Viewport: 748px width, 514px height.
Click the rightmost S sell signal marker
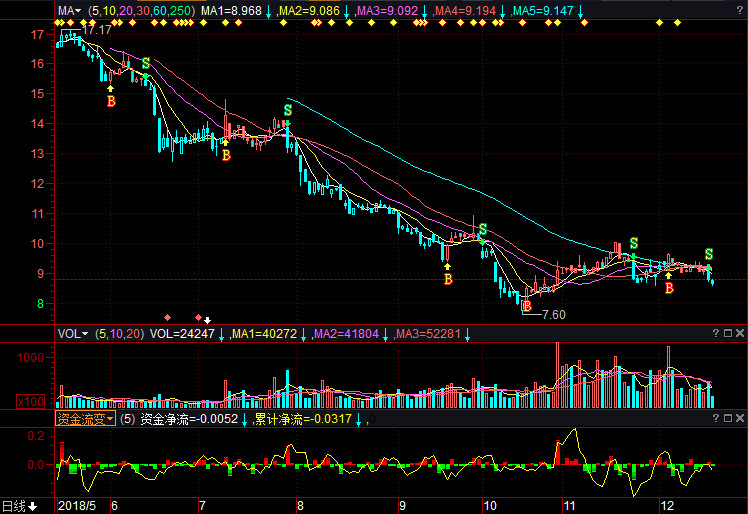point(709,254)
